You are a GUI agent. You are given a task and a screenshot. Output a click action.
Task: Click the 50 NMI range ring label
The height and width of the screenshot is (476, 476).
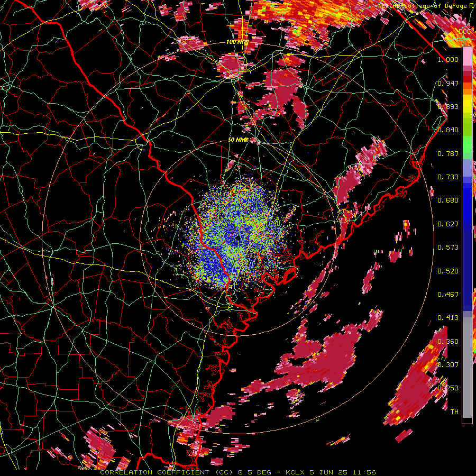[x=237, y=140]
